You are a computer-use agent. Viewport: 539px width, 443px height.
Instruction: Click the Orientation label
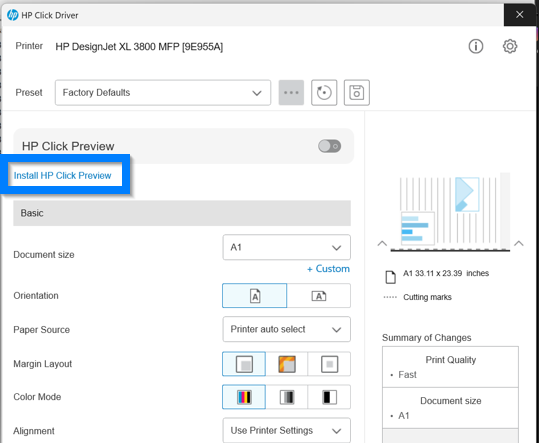(x=36, y=296)
